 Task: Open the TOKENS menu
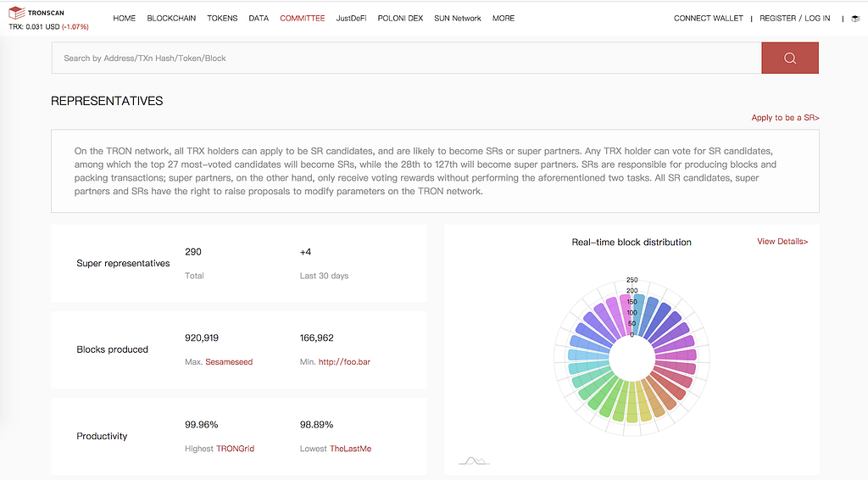[x=222, y=19]
